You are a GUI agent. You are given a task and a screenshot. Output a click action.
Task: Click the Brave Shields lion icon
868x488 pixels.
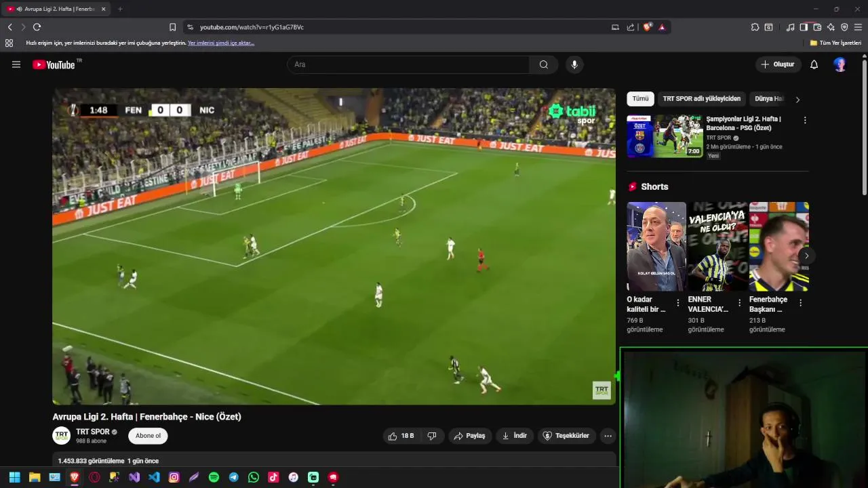click(648, 27)
